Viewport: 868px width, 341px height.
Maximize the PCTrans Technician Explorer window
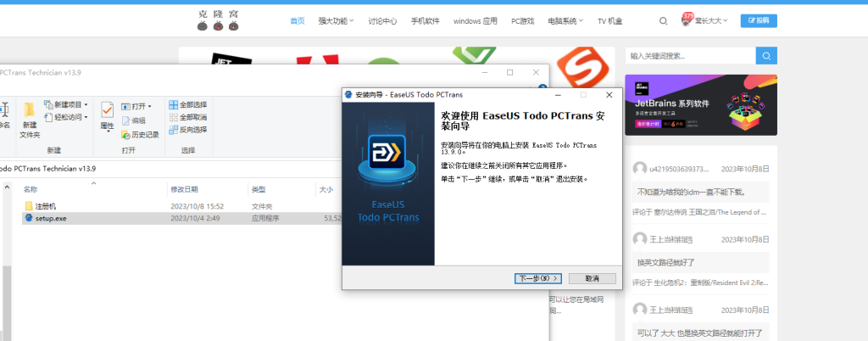pos(509,72)
